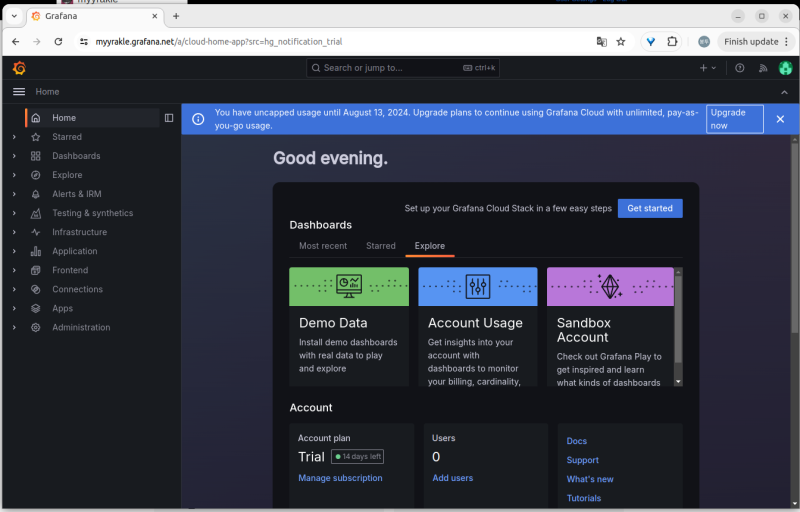Open the plus add-new dropdown
This screenshot has height=512, width=800.
click(x=707, y=68)
